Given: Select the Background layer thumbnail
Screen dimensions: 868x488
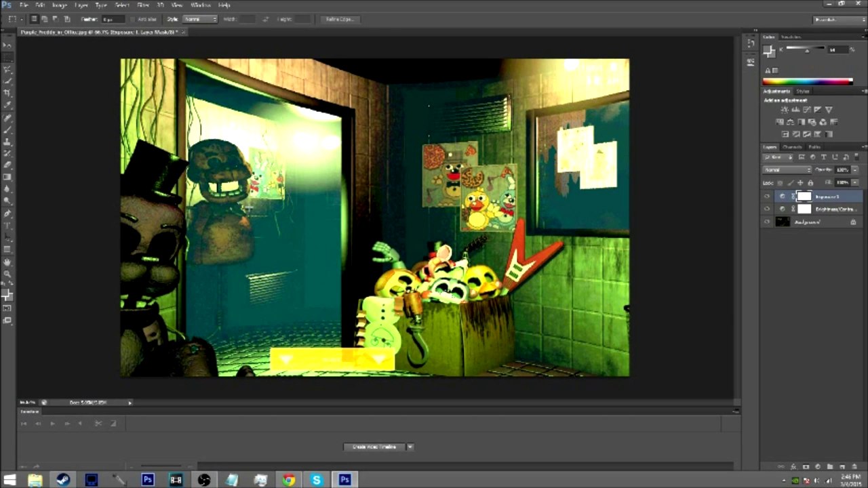Looking at the screenshot, I should [783, 222].
